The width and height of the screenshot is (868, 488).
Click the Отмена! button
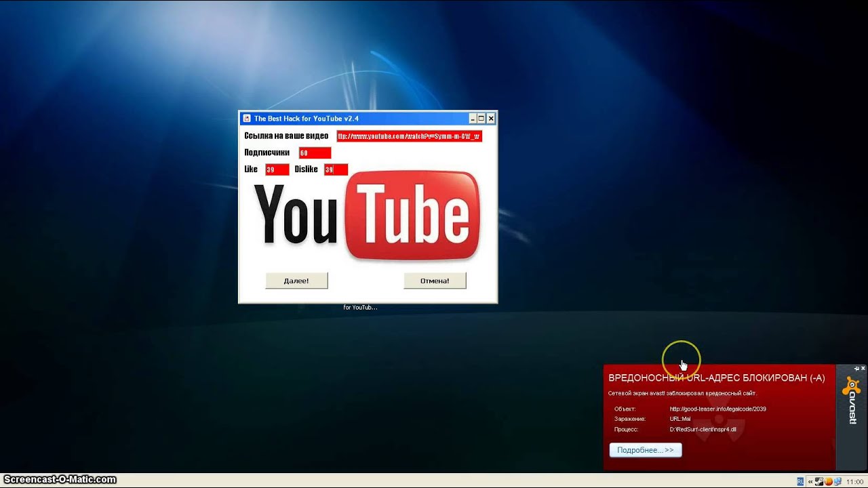(x=435, y=281)
